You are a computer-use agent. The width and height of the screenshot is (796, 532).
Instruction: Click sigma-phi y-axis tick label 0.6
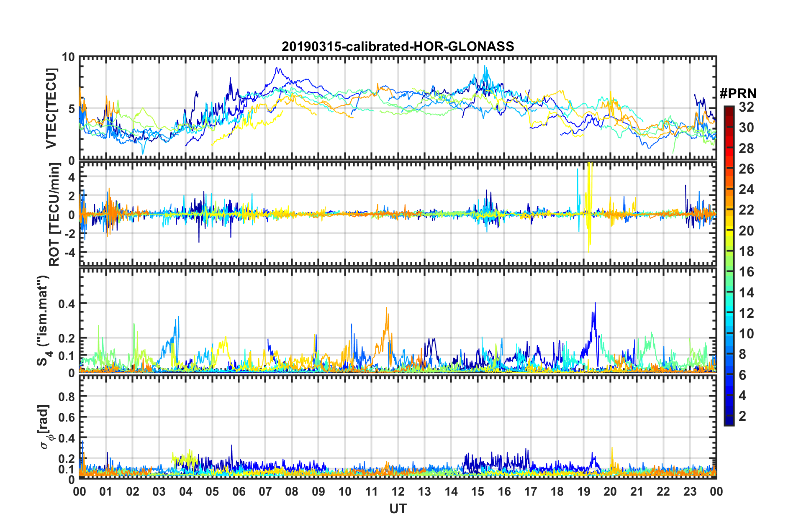pyautogui.click(x=67, y=417)
